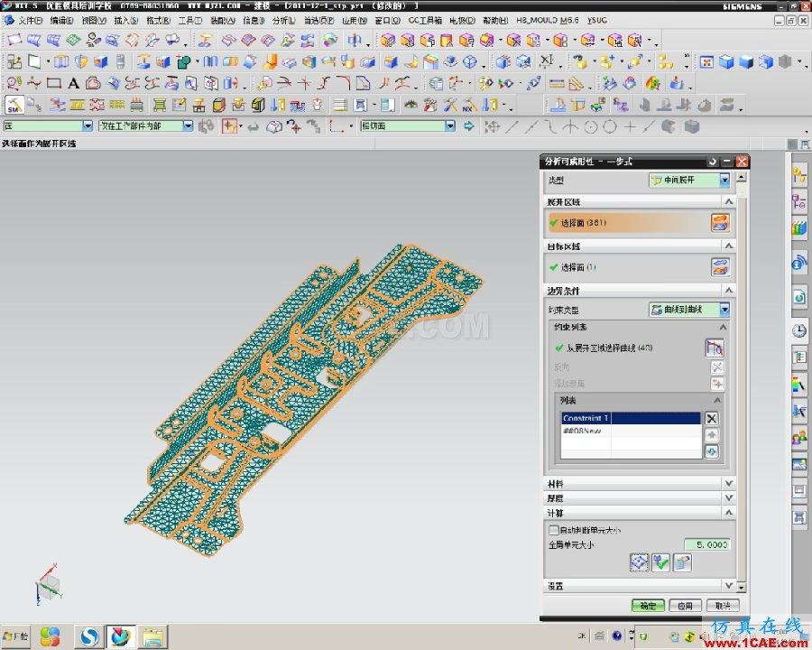Click the select curves from region icon
Screen dimensions: 812x650
point(715,348)
